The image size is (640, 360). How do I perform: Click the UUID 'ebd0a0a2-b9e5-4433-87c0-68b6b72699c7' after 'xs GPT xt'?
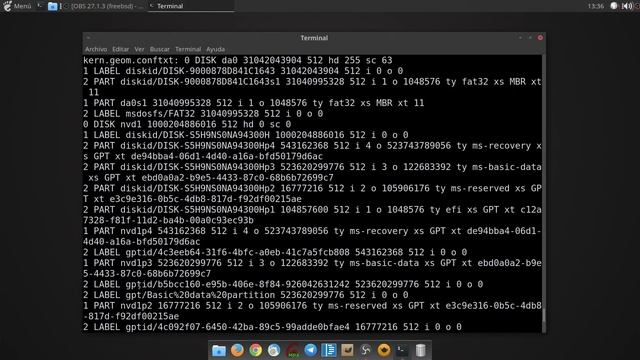[238, 178]
